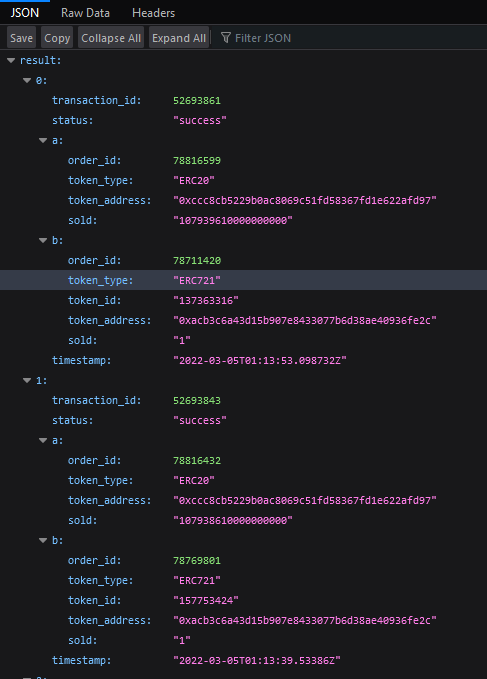Click Expand All button
The image size is (487, 679).
click(x=179, y=38)
